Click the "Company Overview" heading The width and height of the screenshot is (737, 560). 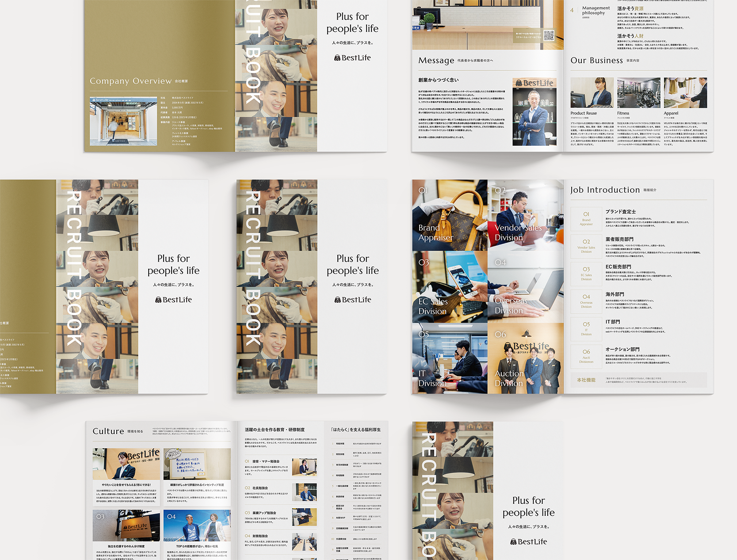point(130,81)
